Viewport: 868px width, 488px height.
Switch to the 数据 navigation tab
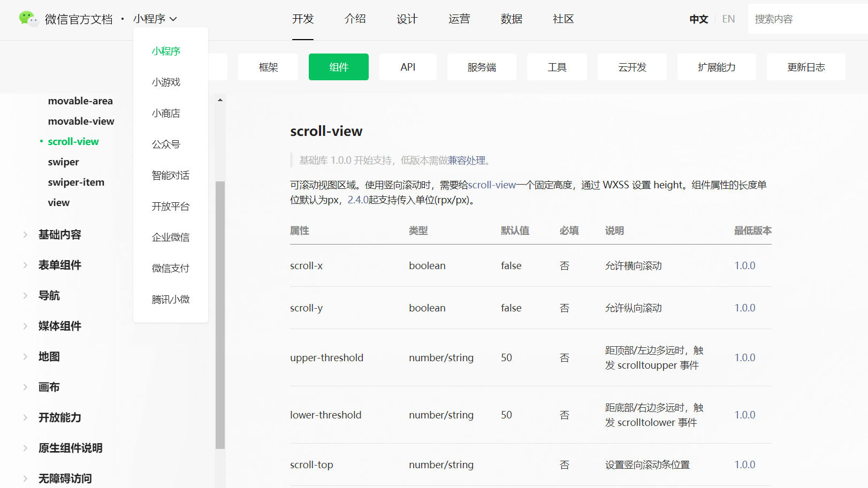tap(511, 19)
